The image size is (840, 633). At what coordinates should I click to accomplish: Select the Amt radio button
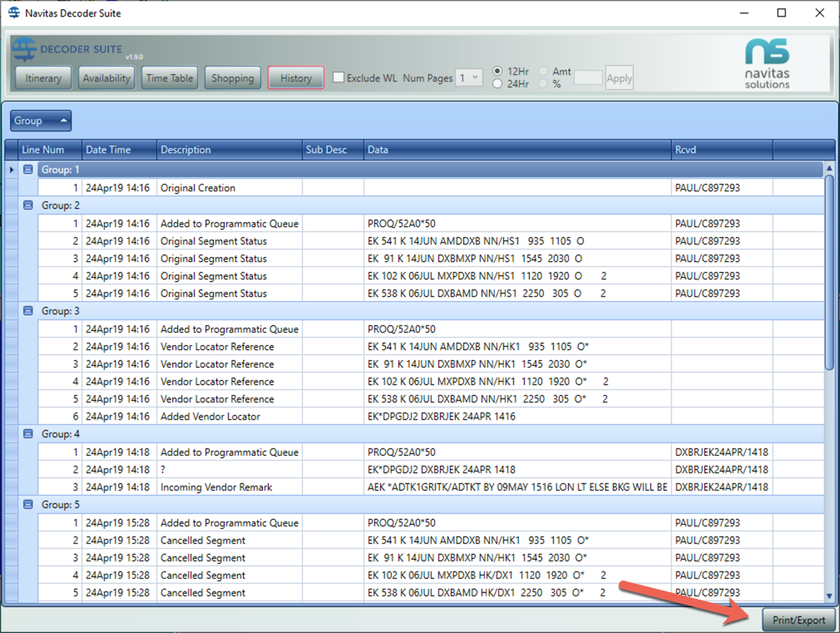point(543,71)
